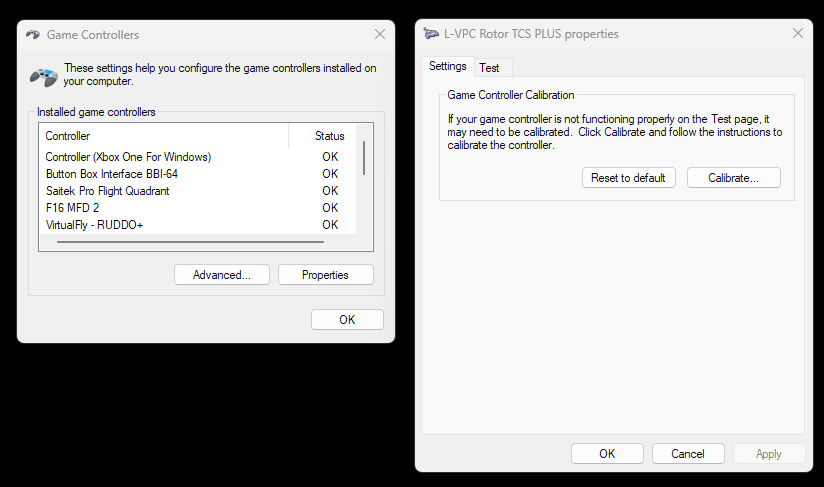Viewport: 824px width, 487px height.
Task: Reset calibration to default
Action: [x=629, y=178]
